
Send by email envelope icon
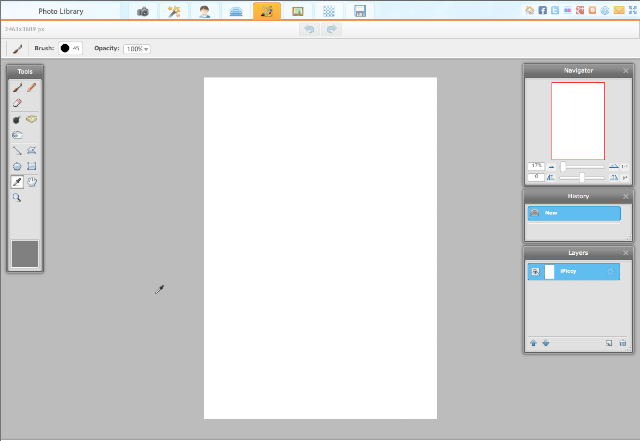click(x=619, y=10)
